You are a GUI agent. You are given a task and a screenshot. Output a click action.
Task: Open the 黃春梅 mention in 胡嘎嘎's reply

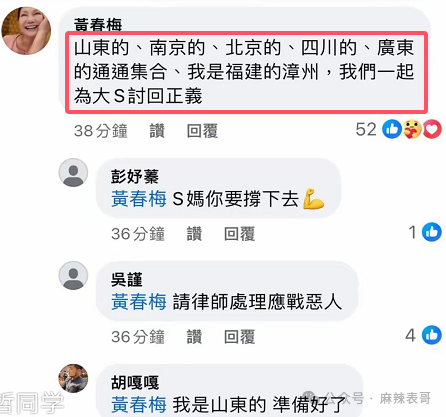pyautogui.click(x=139, y=405)
